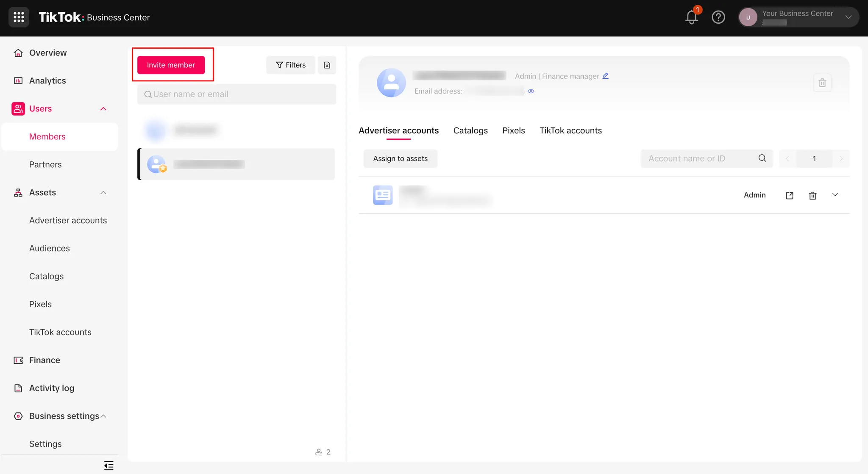Remove advertiser account with trash icon
868x474 pixels.
click(812, 195)
